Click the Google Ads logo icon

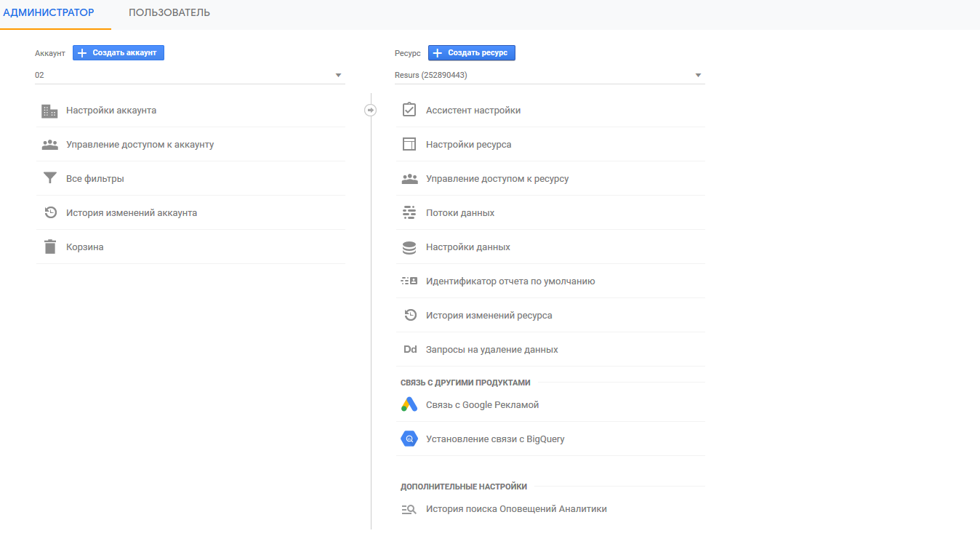tap(409, 405)
